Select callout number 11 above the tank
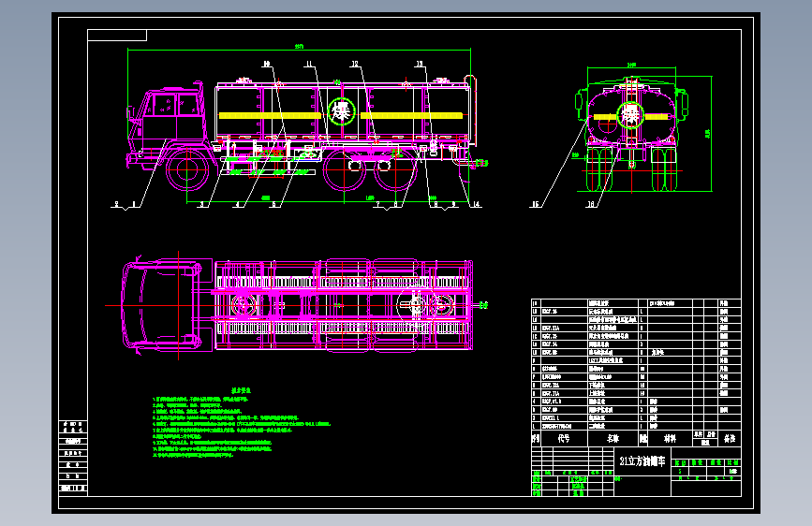This screenshot has height=526, width=812. 309,64
